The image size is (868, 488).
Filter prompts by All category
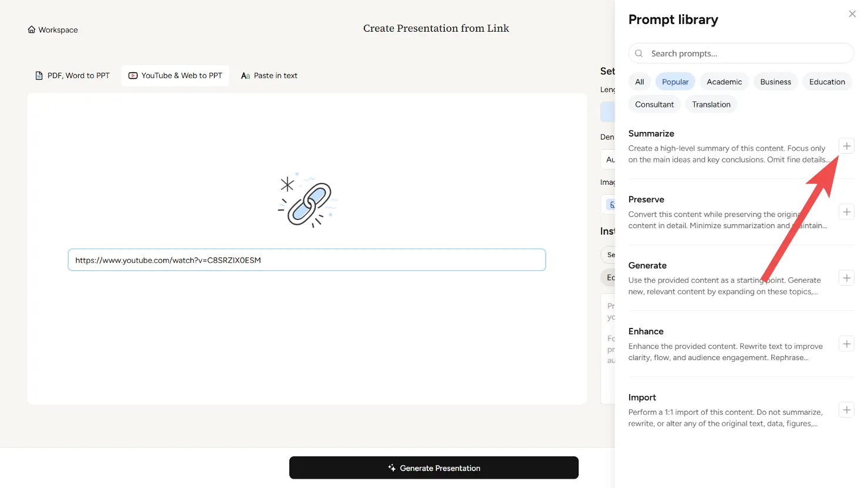coord(640,82)
